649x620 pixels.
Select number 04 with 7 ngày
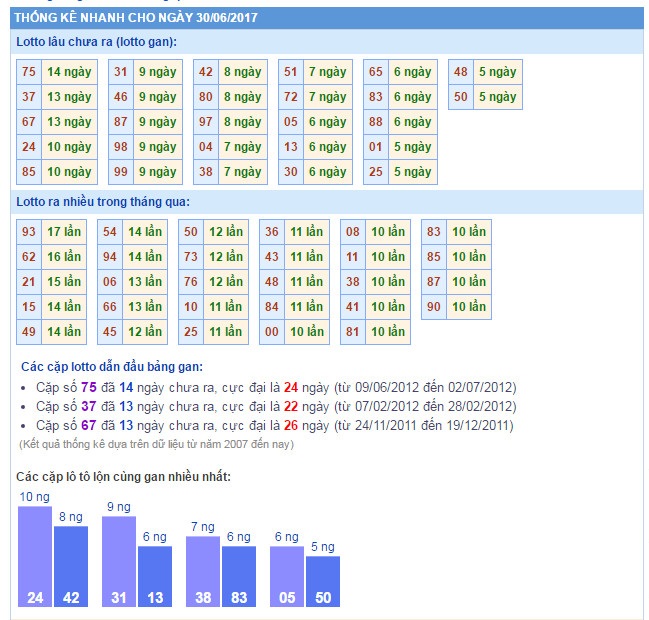(206, 147)
